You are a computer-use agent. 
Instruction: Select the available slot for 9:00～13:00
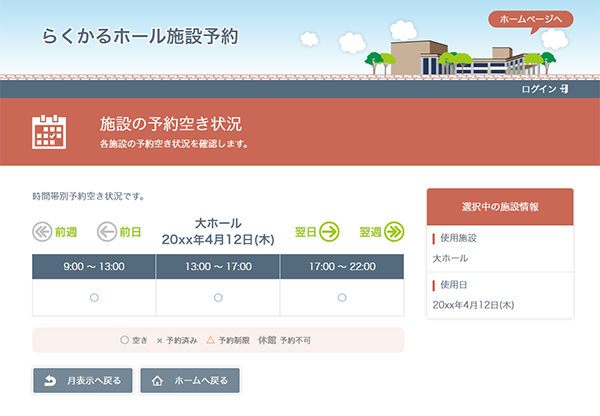tap(94, 297)
